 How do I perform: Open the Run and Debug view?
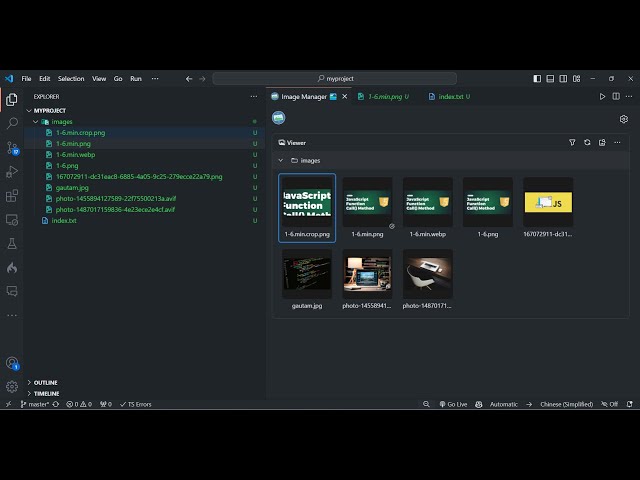tap(12, 172)
